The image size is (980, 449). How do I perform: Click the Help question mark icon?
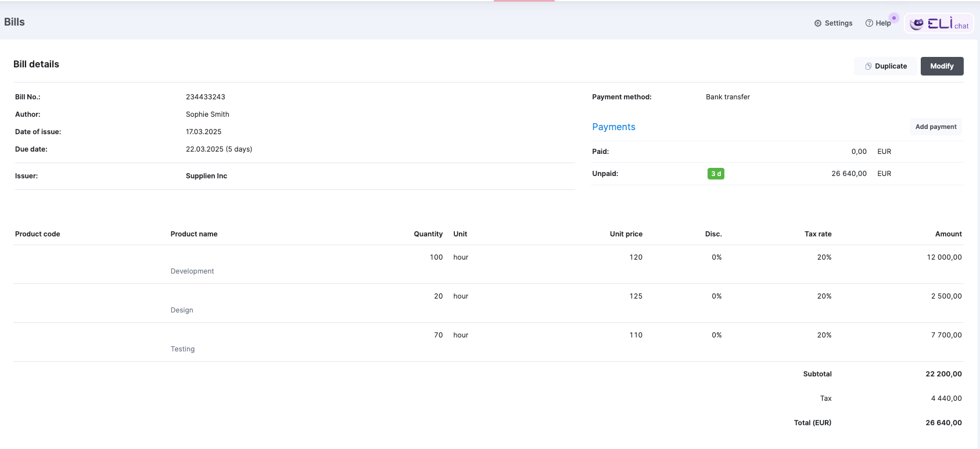coord(869,23)
